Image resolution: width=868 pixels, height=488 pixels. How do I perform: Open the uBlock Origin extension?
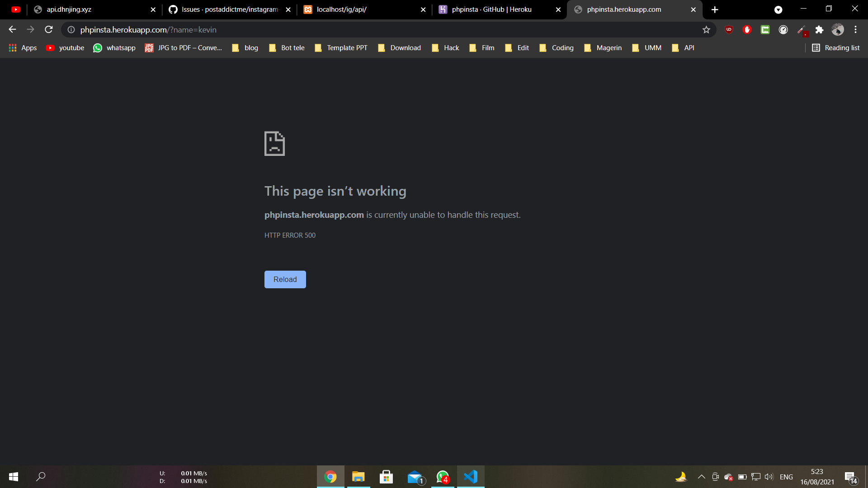click(x=729, y=30)
